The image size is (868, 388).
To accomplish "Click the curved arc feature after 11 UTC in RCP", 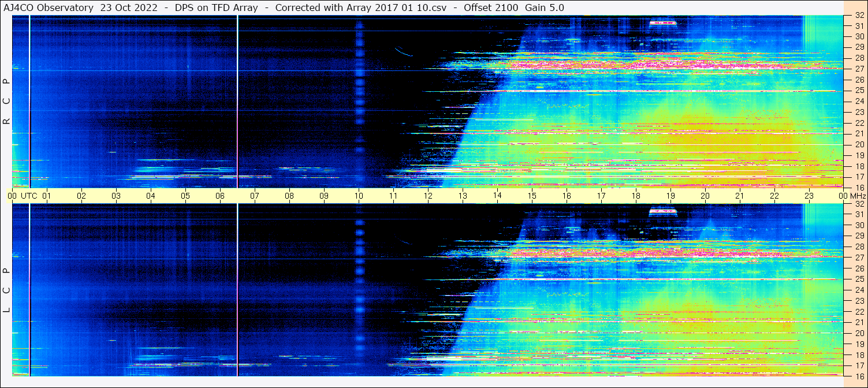I will (403, 52).
